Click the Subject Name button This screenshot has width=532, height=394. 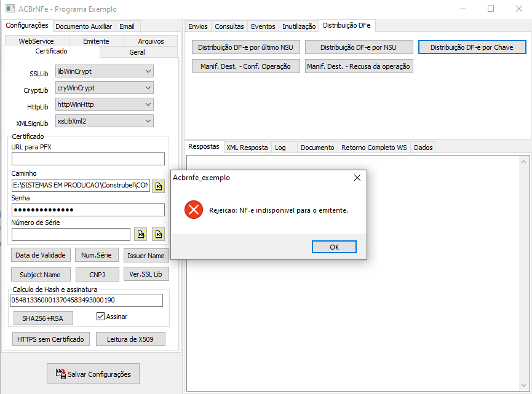(x=41, y=275)
